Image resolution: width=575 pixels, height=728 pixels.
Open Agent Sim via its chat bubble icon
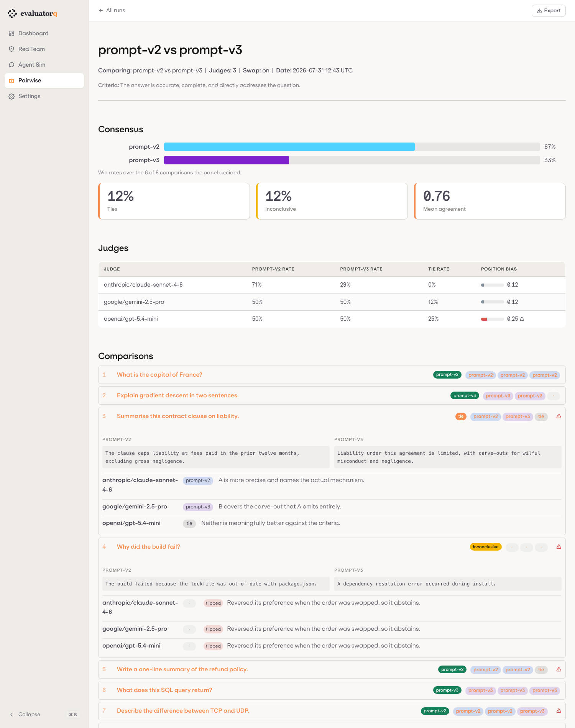pos(11,65)
